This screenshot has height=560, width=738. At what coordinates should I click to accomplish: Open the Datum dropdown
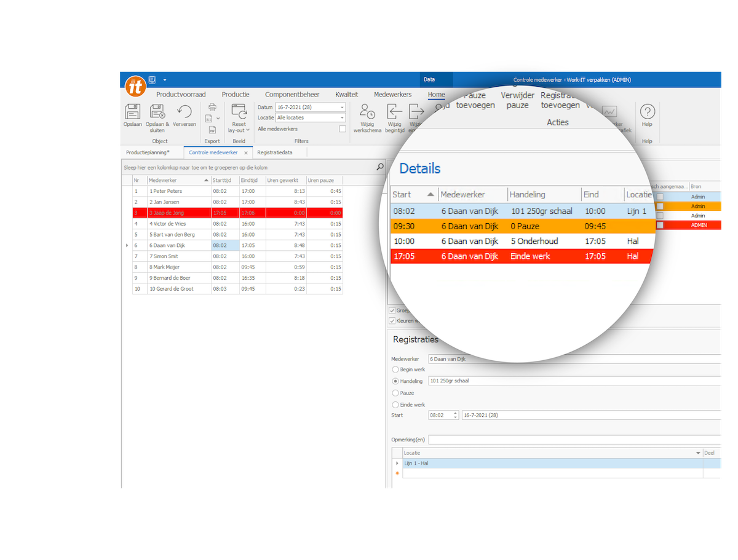[342, 107]
